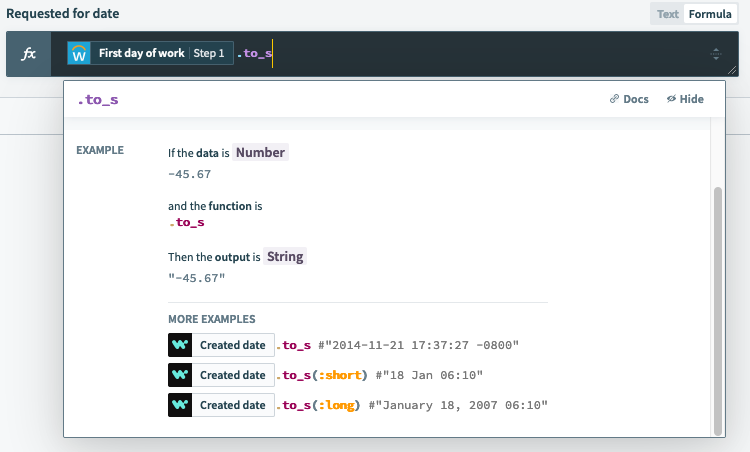Image resolution: width=750 pixels, height=452 pixels.
Task: Click the Workday icon in formula pill
Action: [x=79, y=53]
